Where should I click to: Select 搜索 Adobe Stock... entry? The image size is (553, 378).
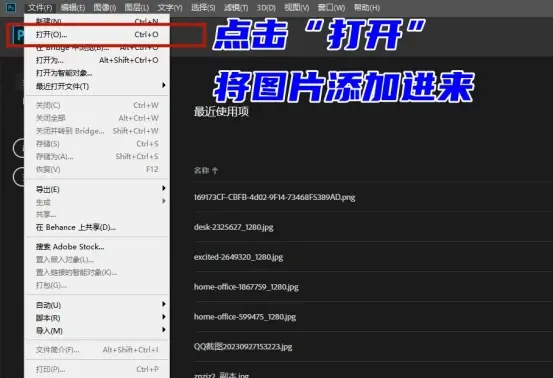97,247
